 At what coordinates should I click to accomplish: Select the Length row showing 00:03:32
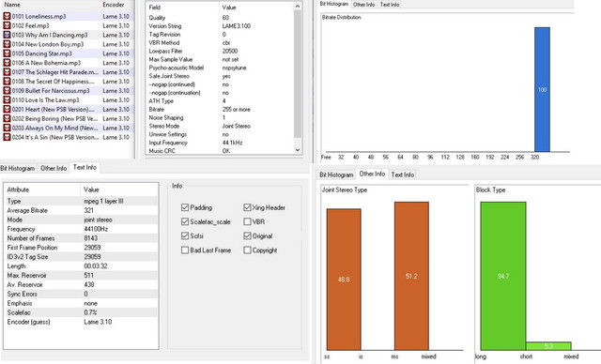click(x=81, y=266)
